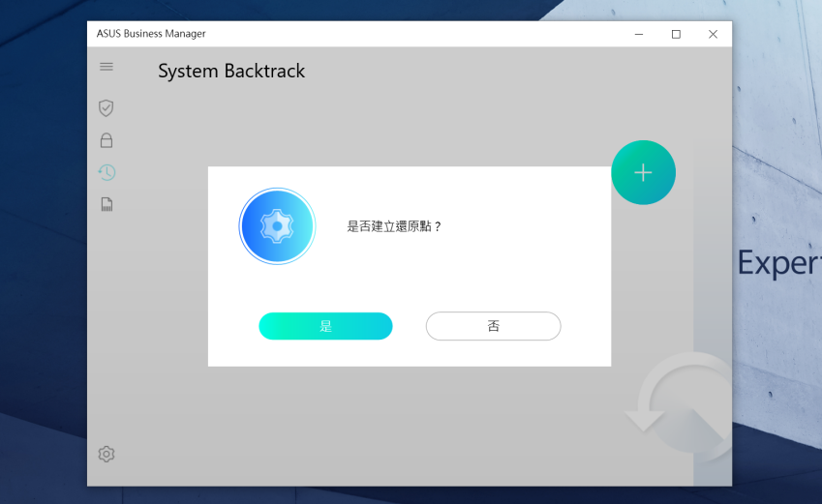The height and width of the screenshot is (504, 822).
Task: Click the blue gear dialog icon
Action: click(x=277, y=226)
